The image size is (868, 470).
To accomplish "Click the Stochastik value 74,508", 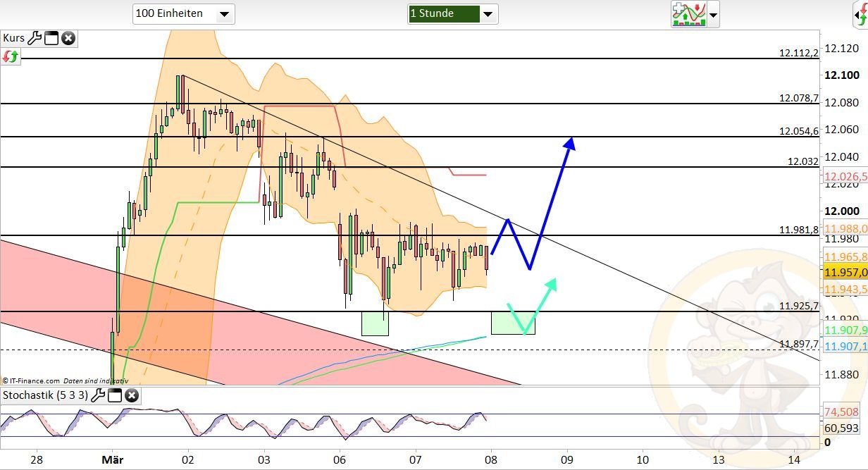I will (x=841, y=412).
